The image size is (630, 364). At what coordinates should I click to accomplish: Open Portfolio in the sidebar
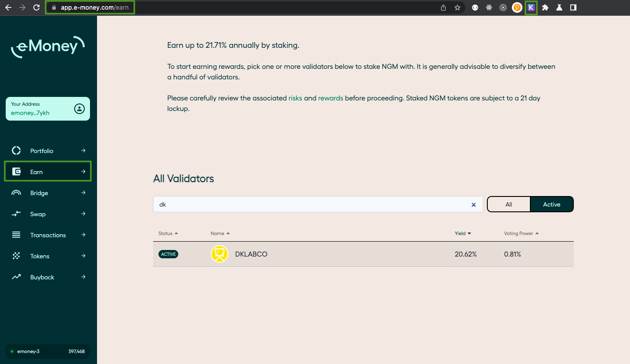tap(48, 151)
